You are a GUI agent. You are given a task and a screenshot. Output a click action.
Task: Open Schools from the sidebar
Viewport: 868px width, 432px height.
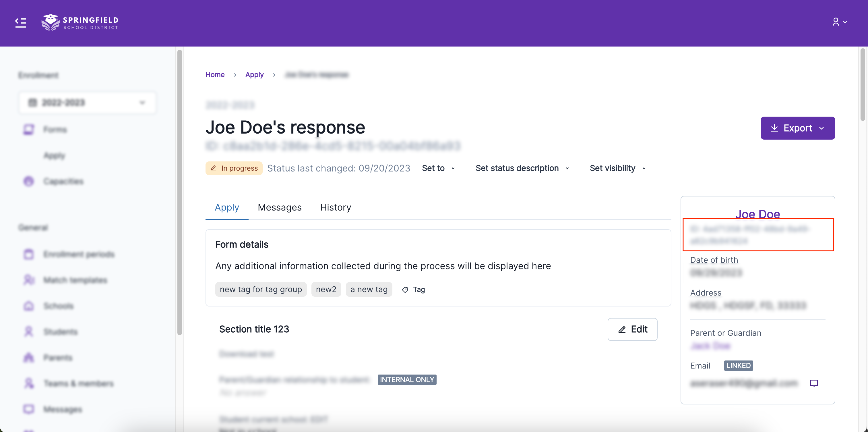coord(58,306)
